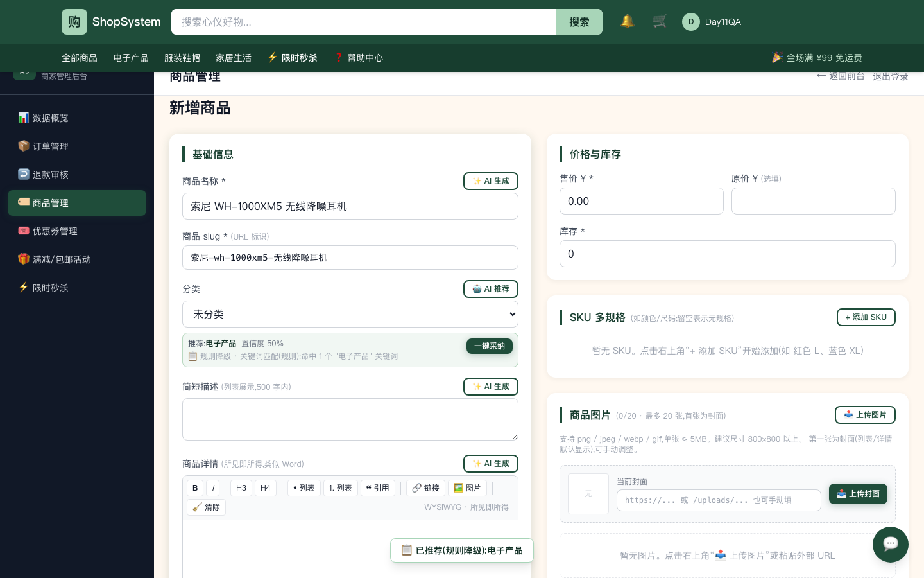Focus the 库存 stock input
Viewport: 924px width, 578px height.
click(728, 254)
